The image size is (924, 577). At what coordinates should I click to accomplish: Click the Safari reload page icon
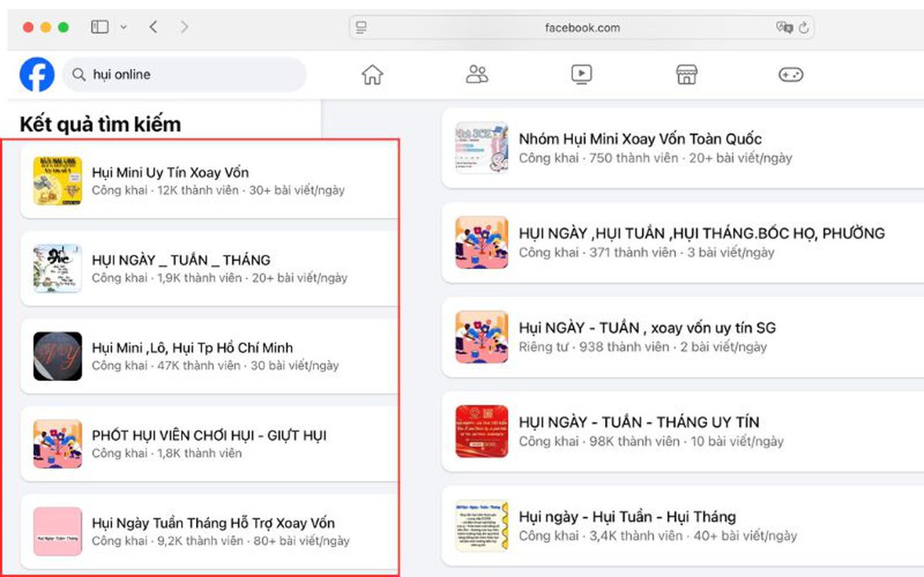804,28
